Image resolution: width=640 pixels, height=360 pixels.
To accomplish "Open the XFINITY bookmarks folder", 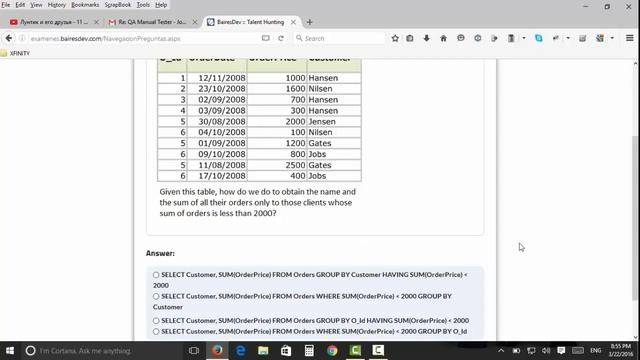I will pos(15,53).
